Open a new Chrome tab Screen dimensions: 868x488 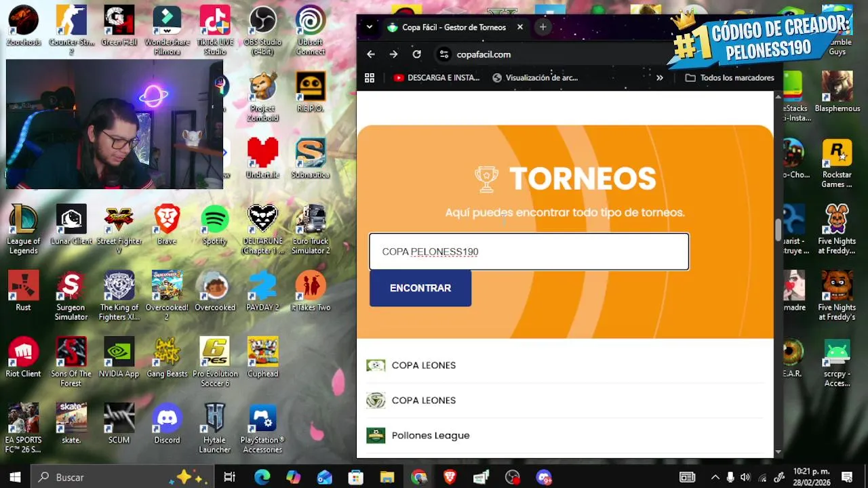point(542,27)
